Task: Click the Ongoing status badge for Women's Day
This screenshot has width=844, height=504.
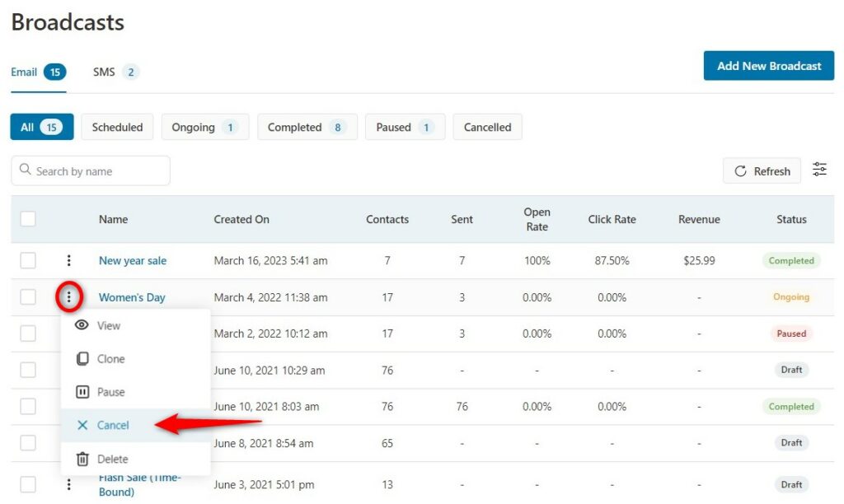Action: click(x=791, y=297)
